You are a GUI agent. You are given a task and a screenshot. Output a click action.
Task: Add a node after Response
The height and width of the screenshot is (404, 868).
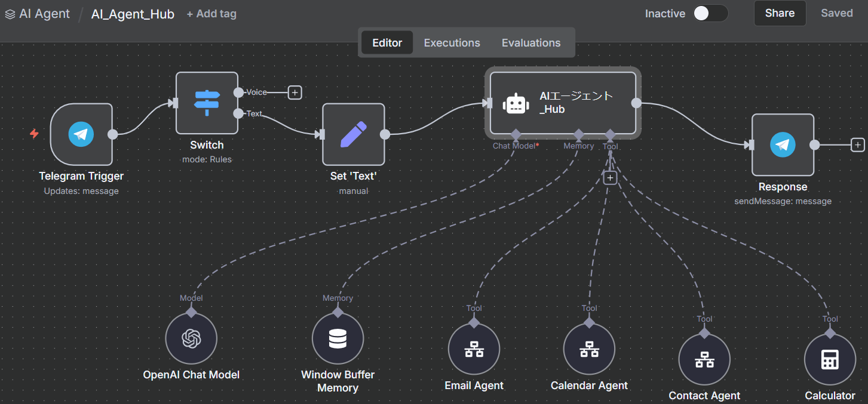click(857, 145)
